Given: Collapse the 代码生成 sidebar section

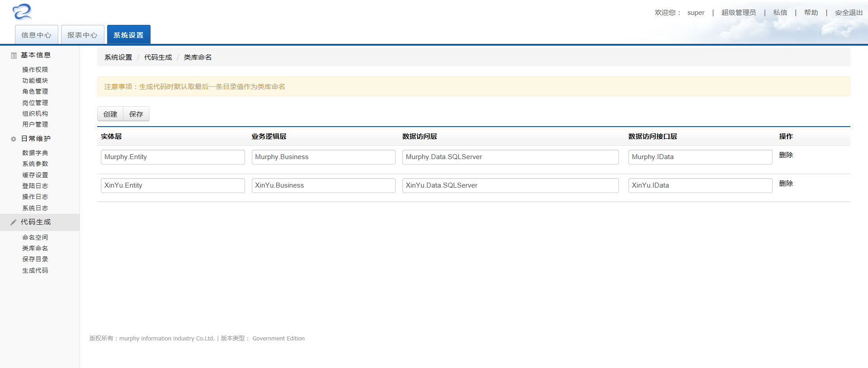Looking at the screenshot, I should point(36,222).
